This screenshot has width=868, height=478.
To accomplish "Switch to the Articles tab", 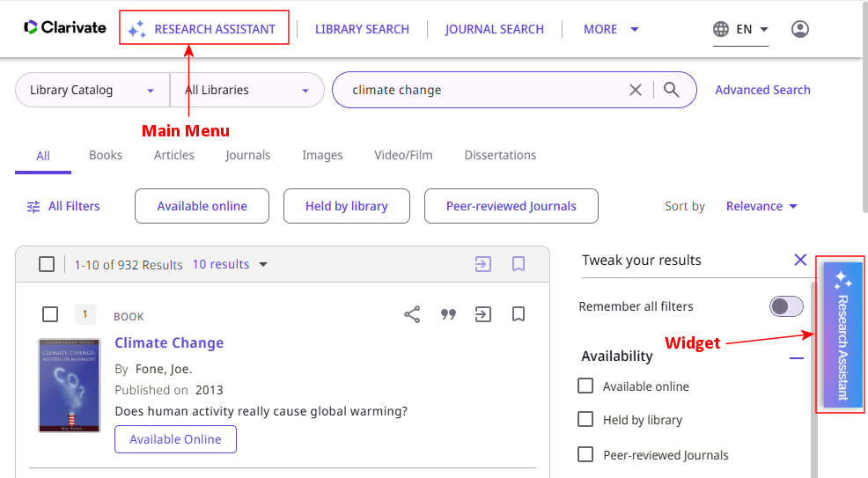I will pos(173,156).
